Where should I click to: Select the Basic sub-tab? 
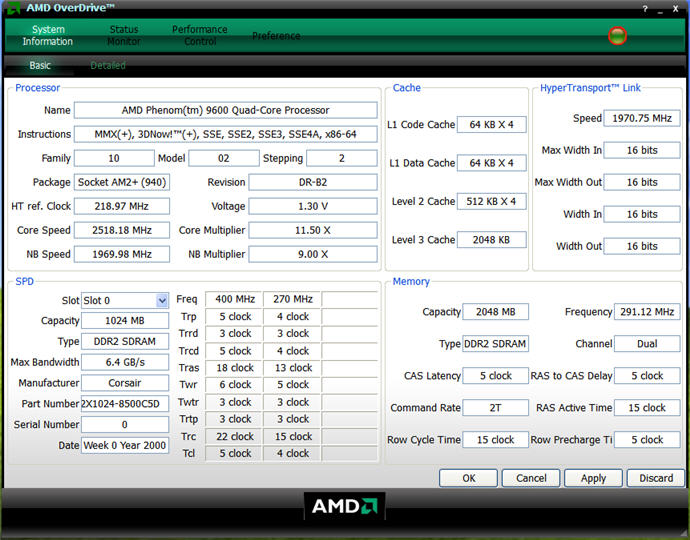tap(40, 66)
